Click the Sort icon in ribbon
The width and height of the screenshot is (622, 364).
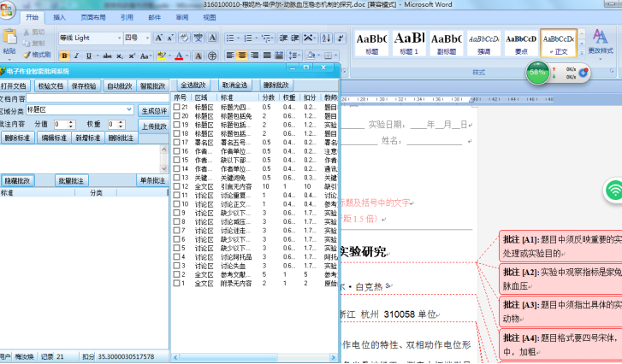tap(326, 38)
